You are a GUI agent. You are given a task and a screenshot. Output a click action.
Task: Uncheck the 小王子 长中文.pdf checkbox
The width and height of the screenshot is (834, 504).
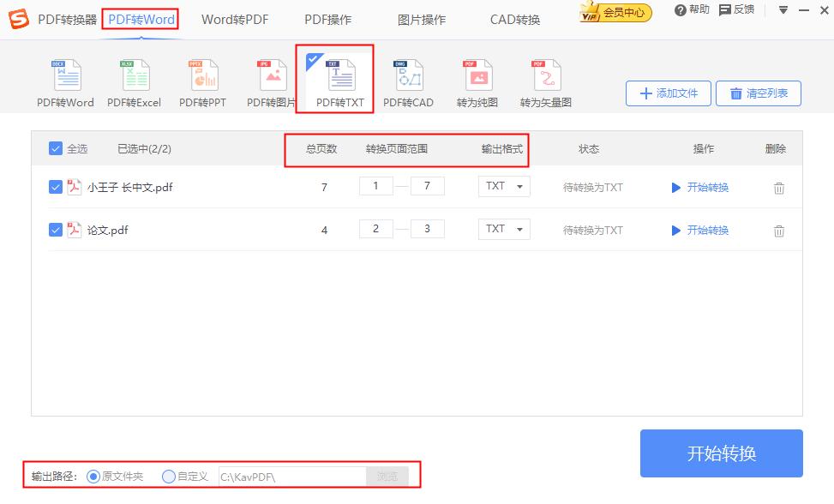tap(56, 187)
